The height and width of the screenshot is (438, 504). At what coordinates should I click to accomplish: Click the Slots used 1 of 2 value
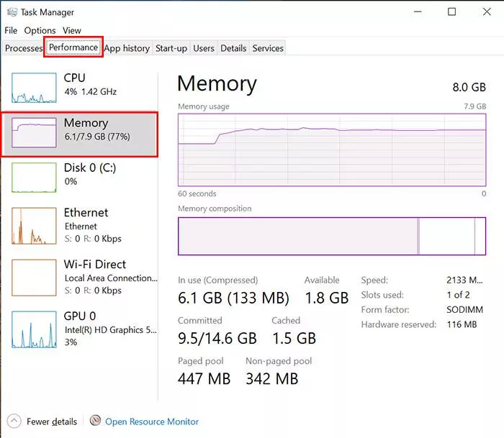pyautogui.click(x=459, y=295)
